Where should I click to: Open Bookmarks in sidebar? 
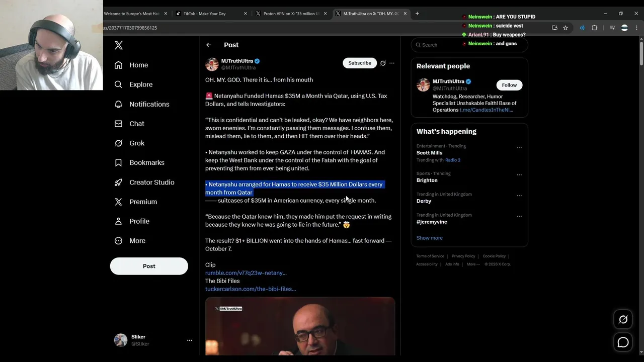139,163
